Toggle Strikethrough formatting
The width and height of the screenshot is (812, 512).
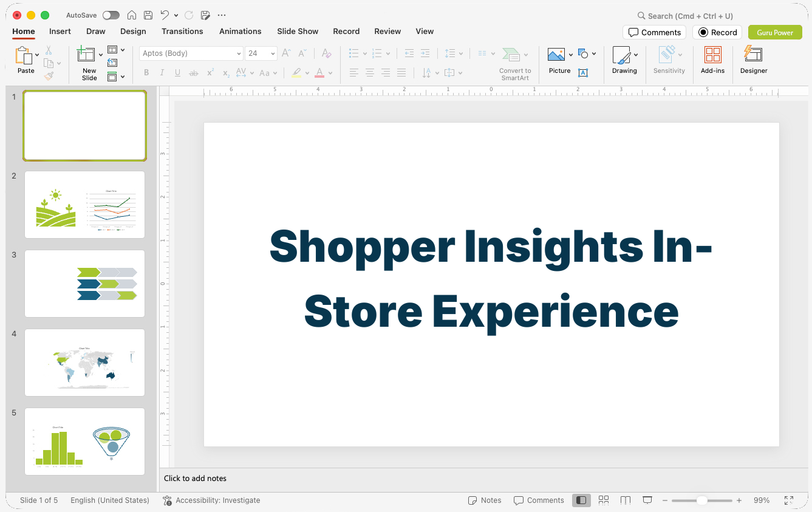(x=194, y=73)
